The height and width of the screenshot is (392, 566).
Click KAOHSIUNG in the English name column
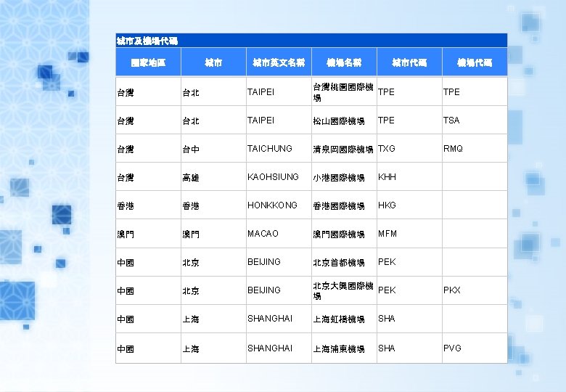click(x=273, y=177)
